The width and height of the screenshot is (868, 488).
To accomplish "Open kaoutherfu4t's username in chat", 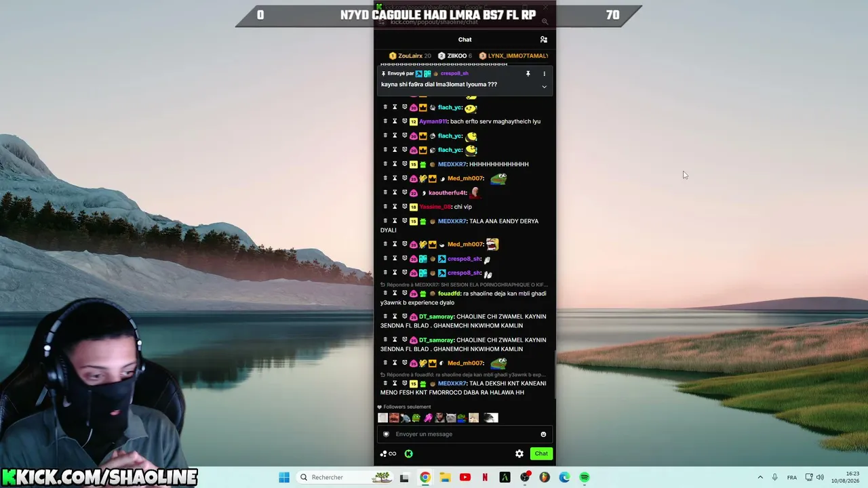I will [448, 192].
